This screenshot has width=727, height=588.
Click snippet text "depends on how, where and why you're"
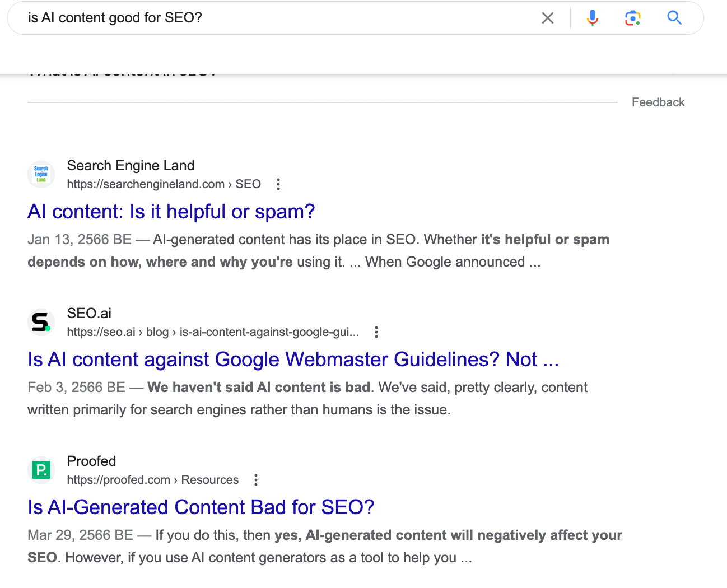160,262
